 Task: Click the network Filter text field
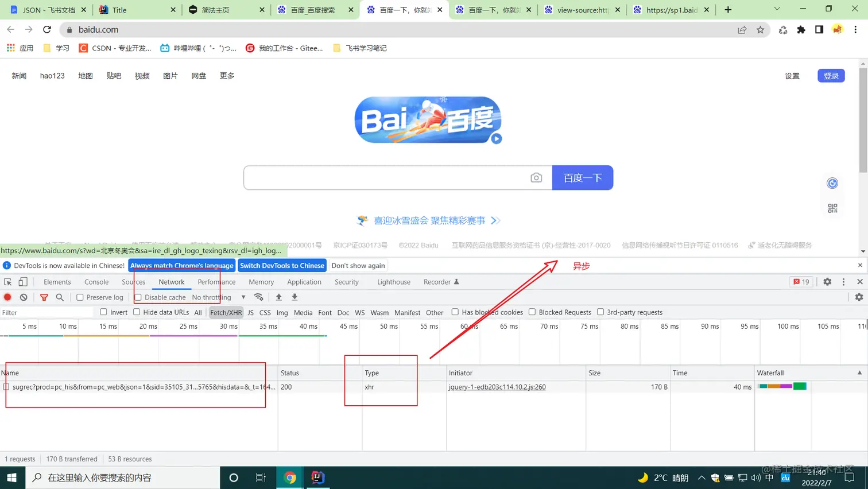click(47, 312)
